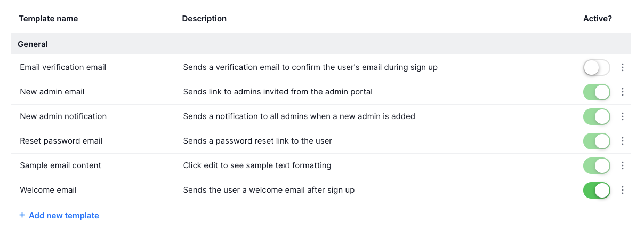Turn off New admin notification toggle

point(597,117)
